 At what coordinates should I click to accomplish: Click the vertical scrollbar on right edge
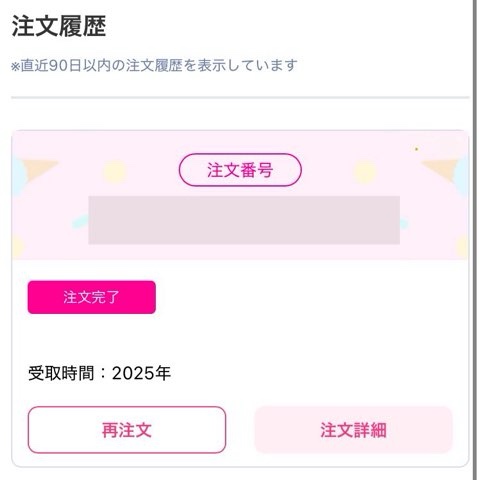click(x=475, y=240)
